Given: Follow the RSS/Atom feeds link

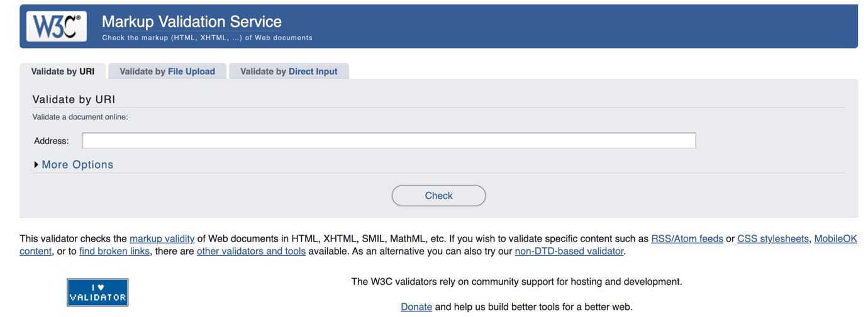Looking at the screenshot, I should [687, 239].
